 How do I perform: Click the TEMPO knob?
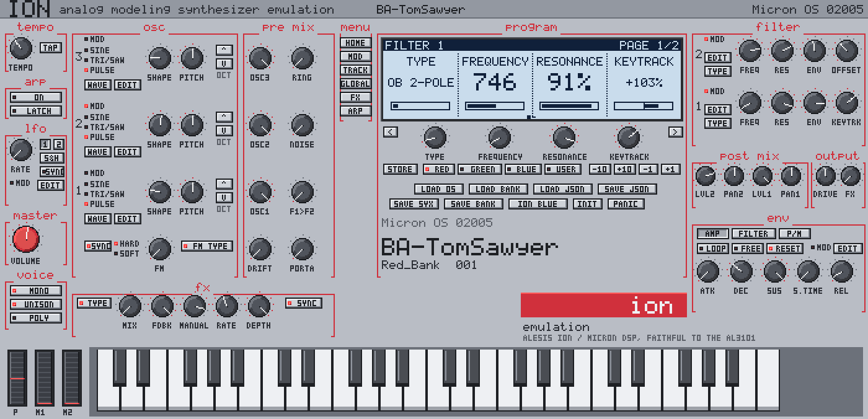21,48
